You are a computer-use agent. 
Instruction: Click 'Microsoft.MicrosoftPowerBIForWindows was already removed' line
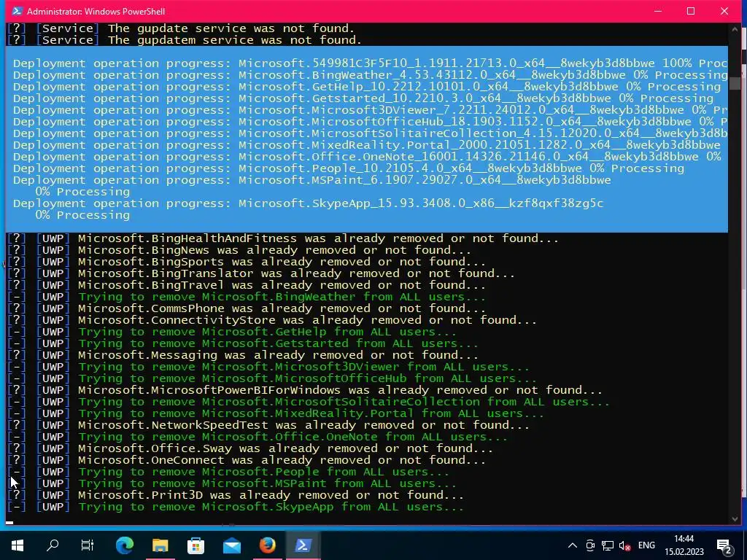coord(305,390)
